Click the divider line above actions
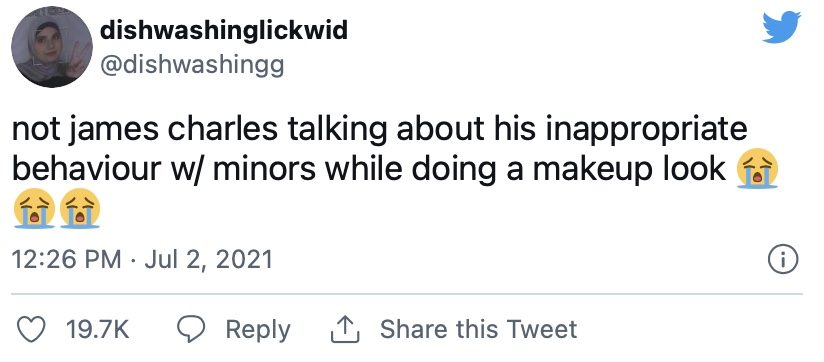The width and height of the screenshot is (824, 362). point(407,294)
